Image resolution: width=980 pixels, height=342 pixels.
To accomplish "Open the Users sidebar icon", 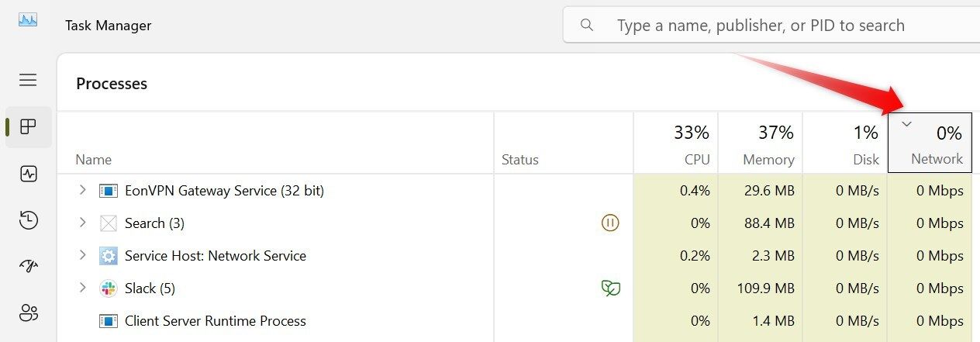I will pos(29,313).
